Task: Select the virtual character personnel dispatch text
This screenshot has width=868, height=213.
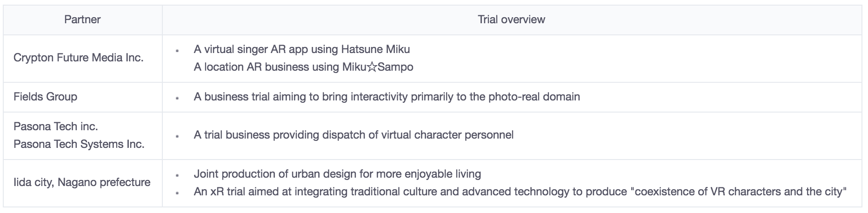Action: [354, 135]
